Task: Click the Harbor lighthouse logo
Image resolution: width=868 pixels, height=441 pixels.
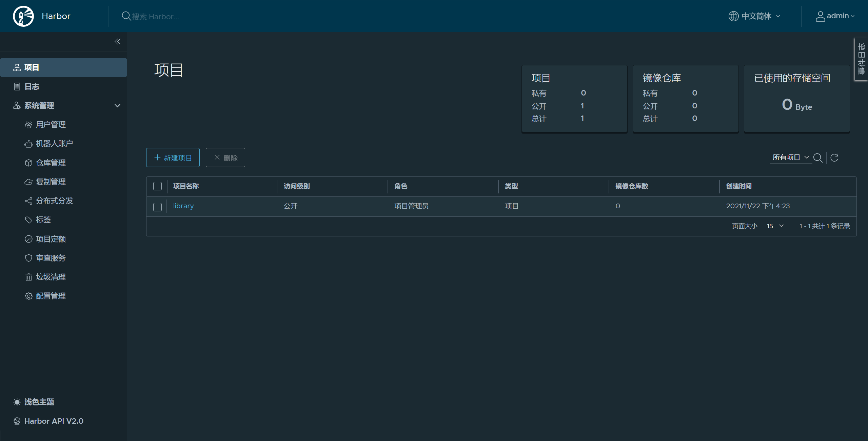Action: coord(23,16)
